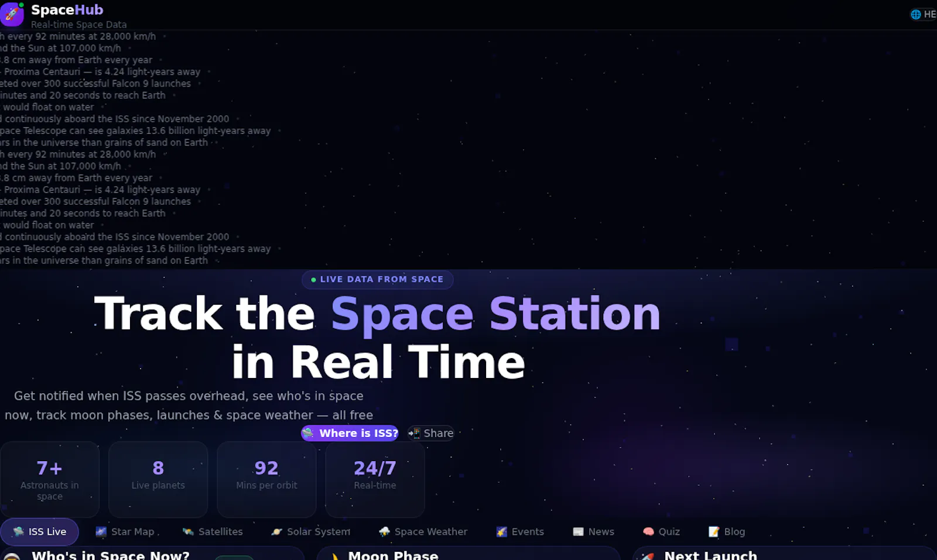Click the Satellites tab icon
The width and height of the screenshot is (937, 560).
tap(188, 531)
